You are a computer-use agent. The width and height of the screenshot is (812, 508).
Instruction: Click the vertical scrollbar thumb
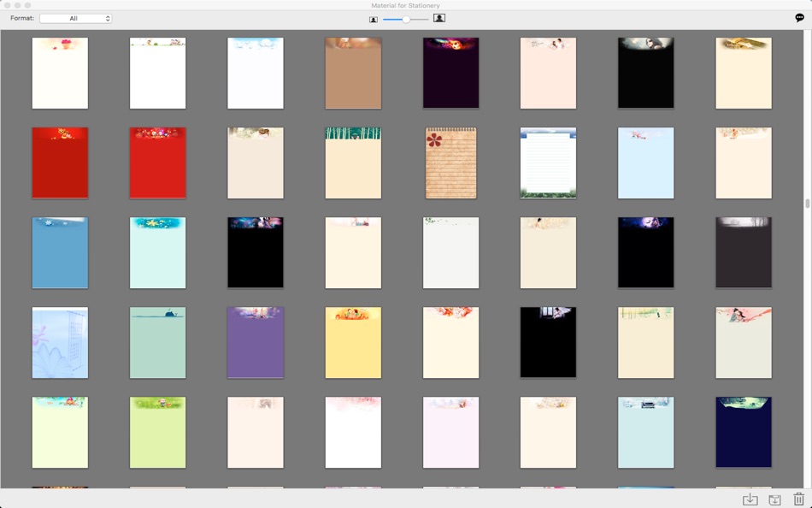(808, 204)
